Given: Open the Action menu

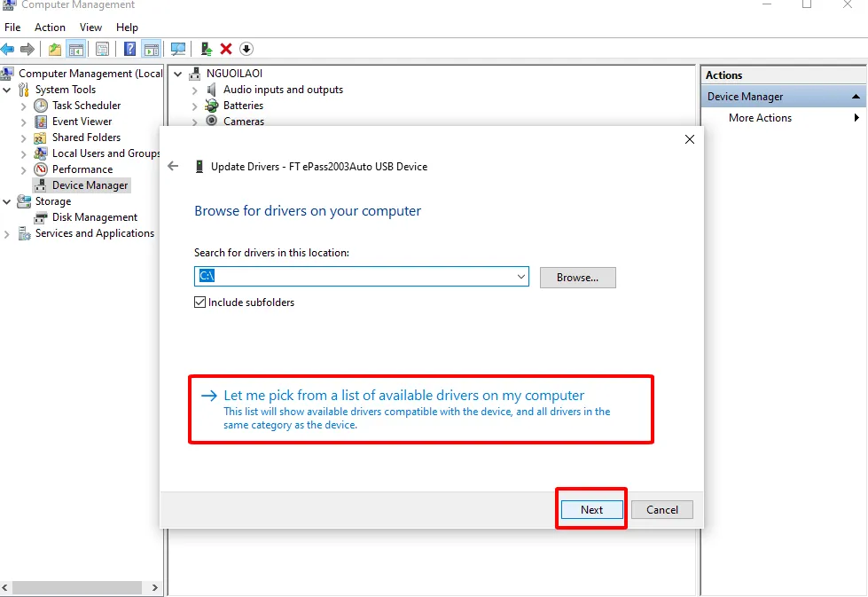Looking at the screenshot, I should click(50, 27).
